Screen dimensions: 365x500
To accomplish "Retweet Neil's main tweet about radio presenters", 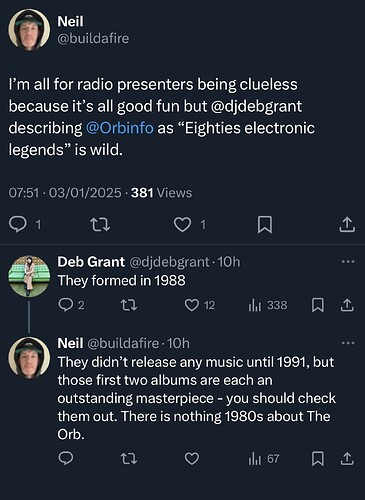I will tap(100, 225).
